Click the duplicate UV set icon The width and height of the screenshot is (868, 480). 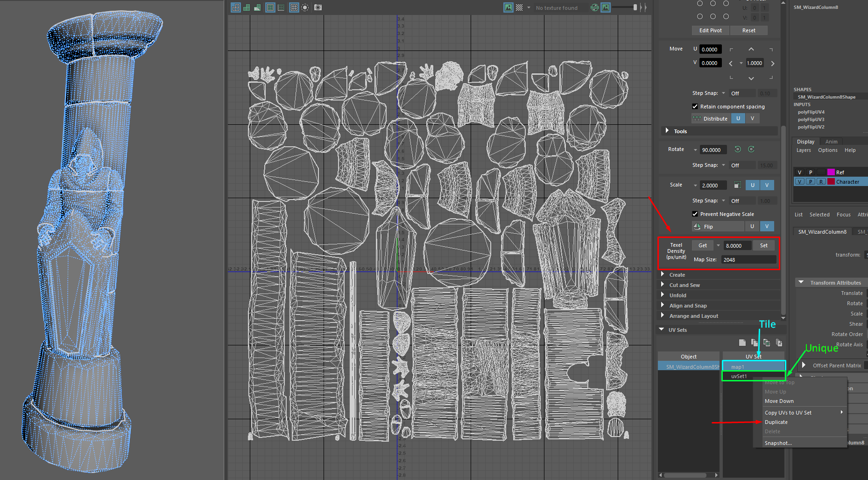click(x=755, y=343)
